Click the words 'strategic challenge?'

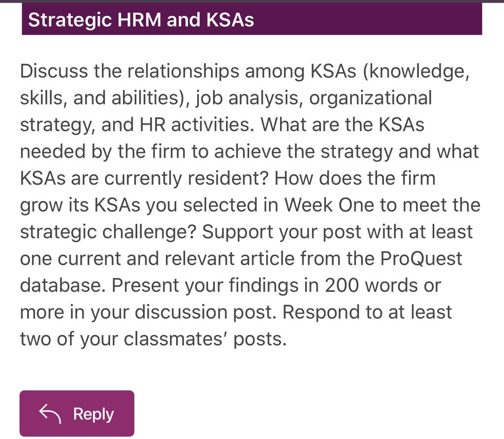point(108,232)
